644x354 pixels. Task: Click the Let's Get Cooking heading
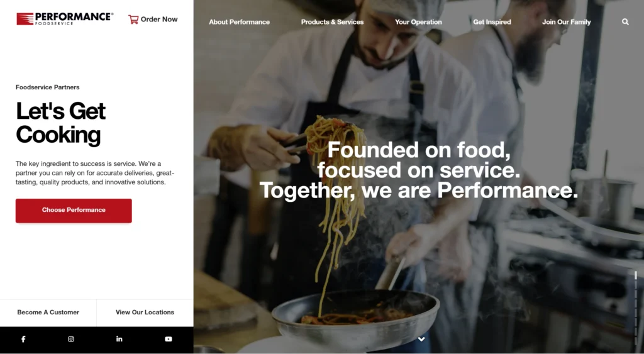pyautogui.click(x=61, y=123)
